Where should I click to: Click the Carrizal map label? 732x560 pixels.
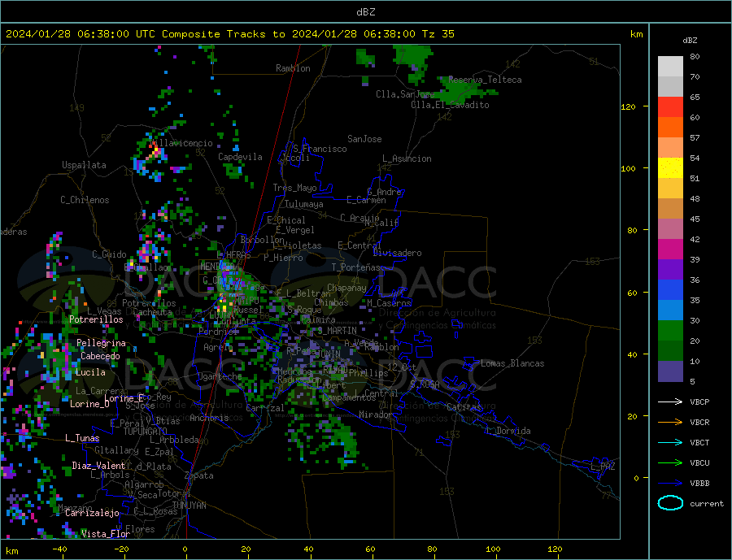coord(265,408)
